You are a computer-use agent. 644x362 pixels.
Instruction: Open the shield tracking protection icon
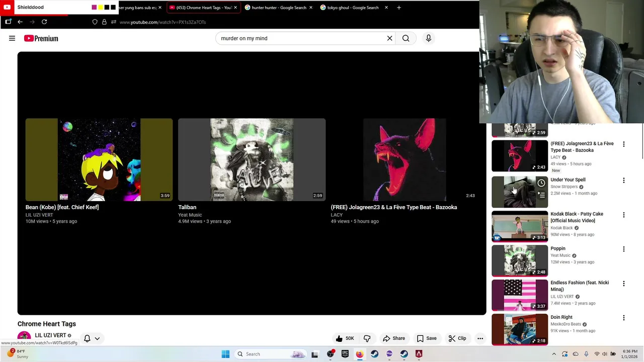95,22
